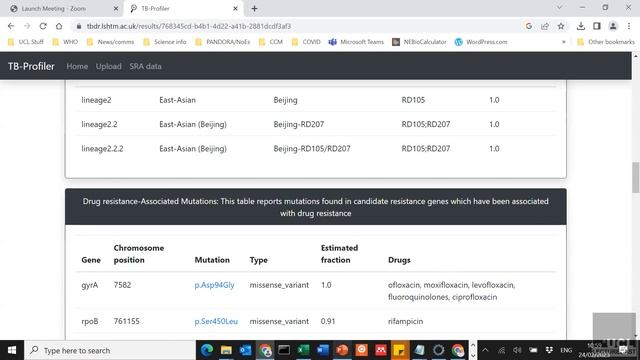640x360 pixels.
Task: Open the p.Ser450Leu mutation link
Action: [x=216, y=321]
